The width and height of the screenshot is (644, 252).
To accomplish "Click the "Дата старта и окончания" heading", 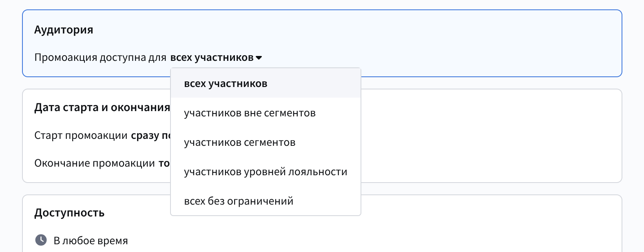I will click(102, 107).
